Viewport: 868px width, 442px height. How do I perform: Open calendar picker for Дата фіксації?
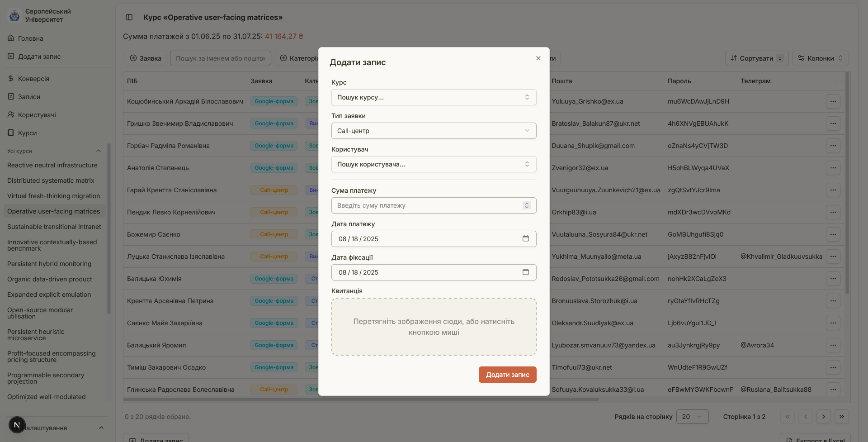tap(525, 272)
